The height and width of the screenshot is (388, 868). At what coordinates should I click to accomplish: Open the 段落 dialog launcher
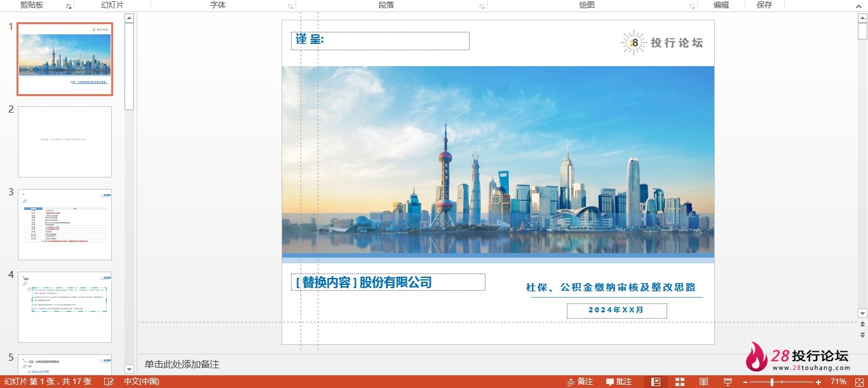tap(482, 6)
